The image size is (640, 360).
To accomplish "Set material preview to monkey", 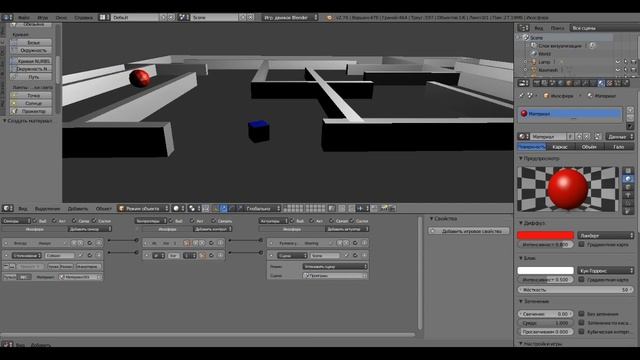I will [628, 195].
